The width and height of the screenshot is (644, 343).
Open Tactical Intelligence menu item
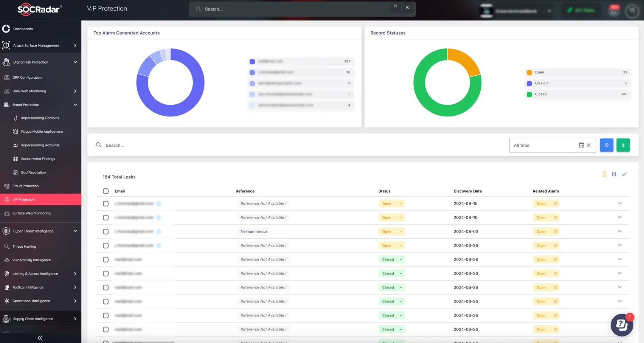(40, 287)
